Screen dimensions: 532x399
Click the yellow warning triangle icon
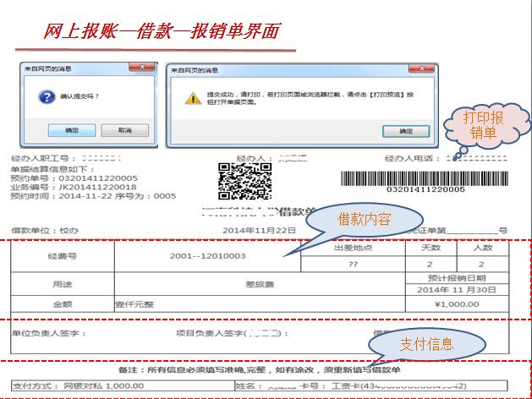tap(190, 97)
